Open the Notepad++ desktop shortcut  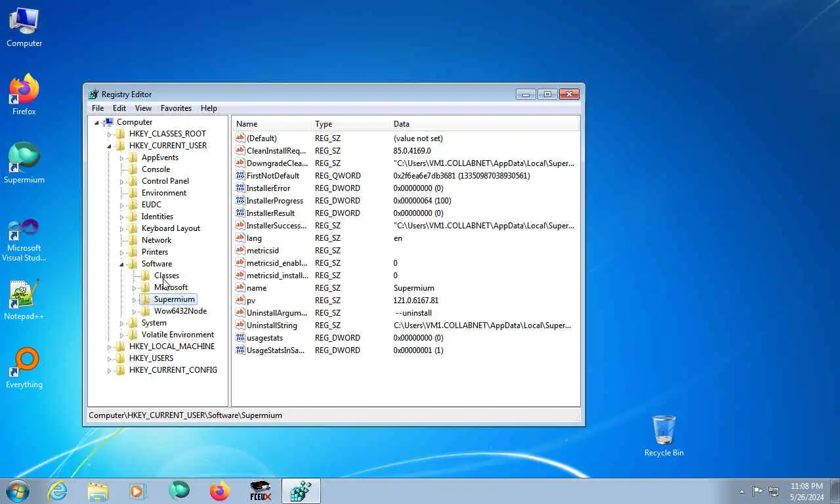[x=24, y=301]
